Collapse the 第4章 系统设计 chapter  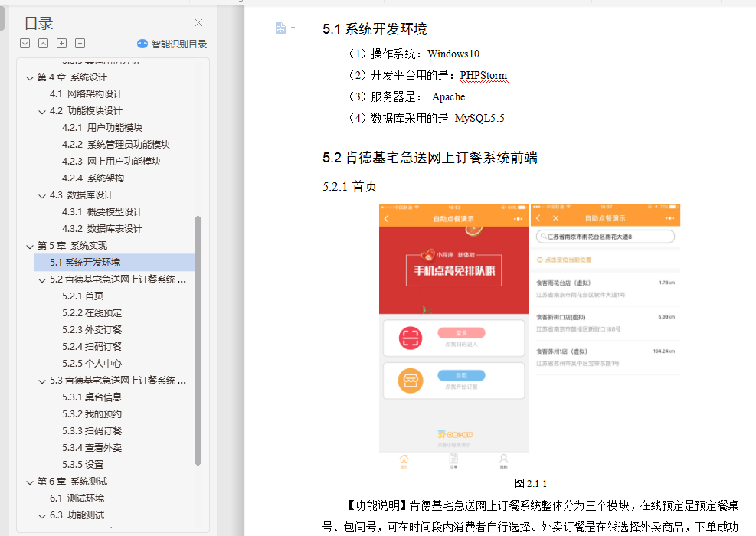click(30, 77)
